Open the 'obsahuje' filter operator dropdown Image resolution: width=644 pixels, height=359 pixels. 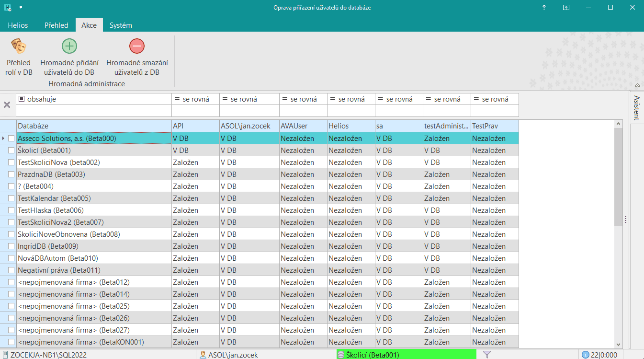coord(94,99)
